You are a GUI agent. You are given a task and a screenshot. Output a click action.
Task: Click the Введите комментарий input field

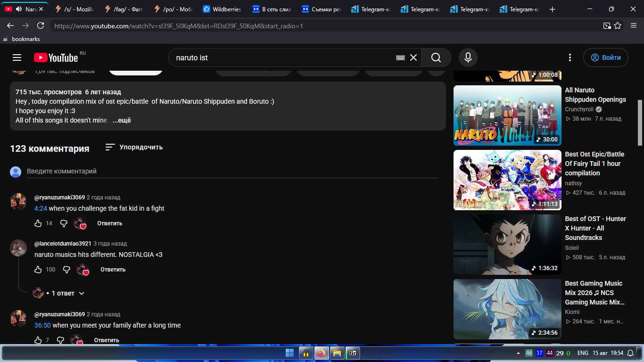[232, 172]
